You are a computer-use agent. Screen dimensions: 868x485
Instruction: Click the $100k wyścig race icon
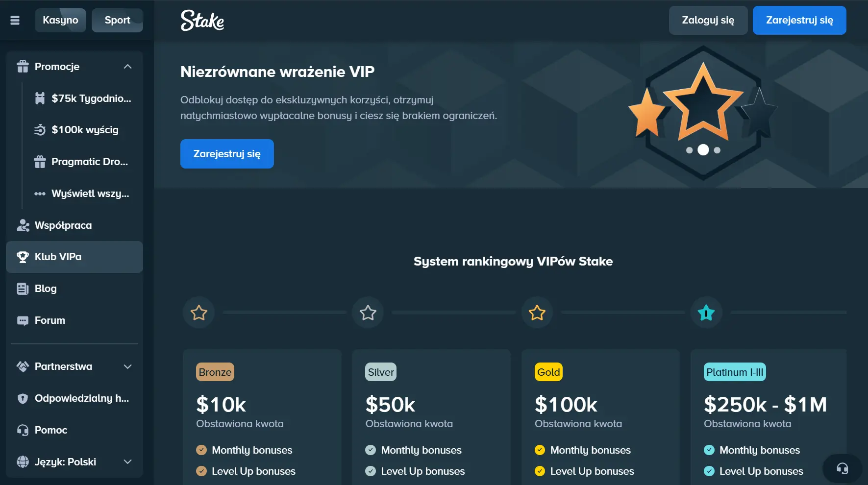[40, 130]
